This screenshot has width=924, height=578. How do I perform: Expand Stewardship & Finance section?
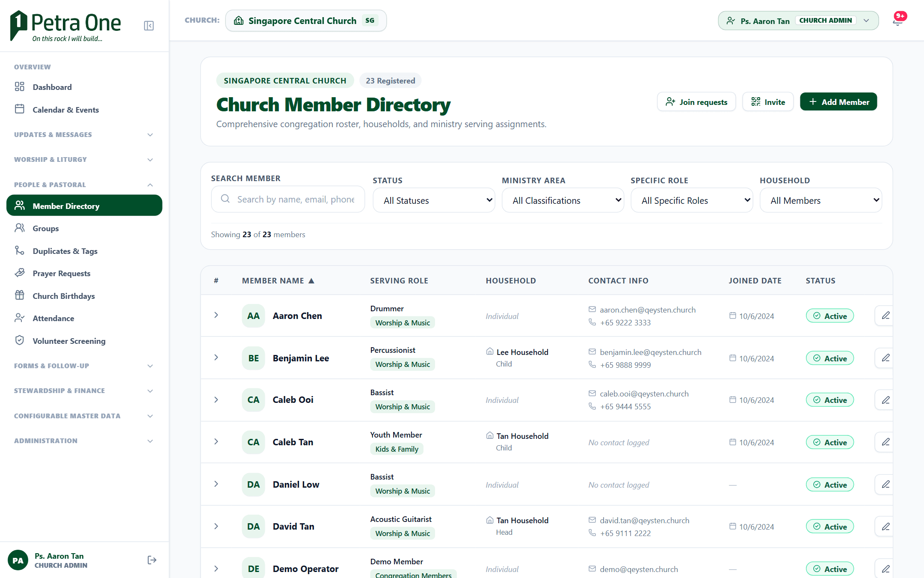coord(84,390)
